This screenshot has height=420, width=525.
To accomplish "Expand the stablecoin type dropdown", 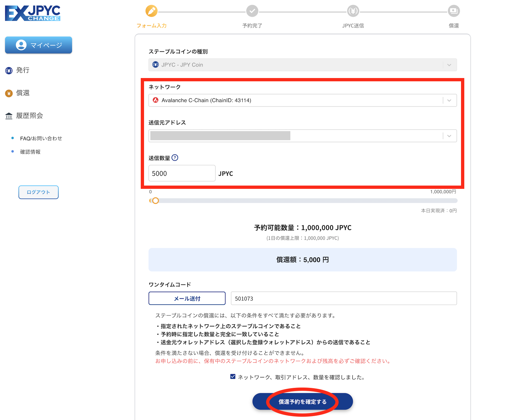I will (x=449, y=65).
